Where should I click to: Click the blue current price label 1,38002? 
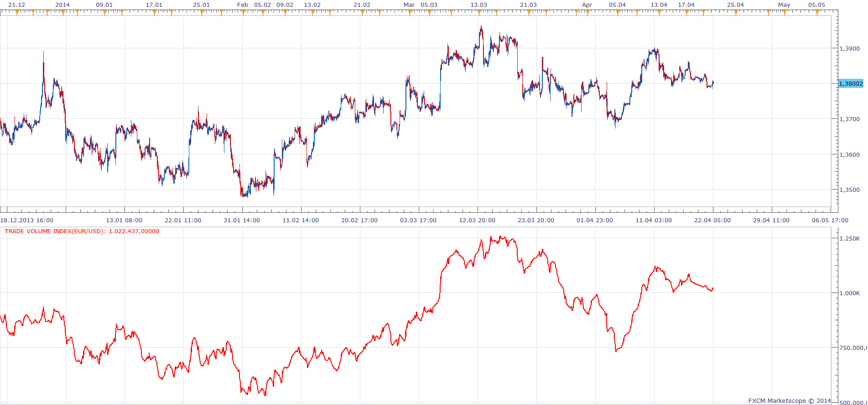851,84
